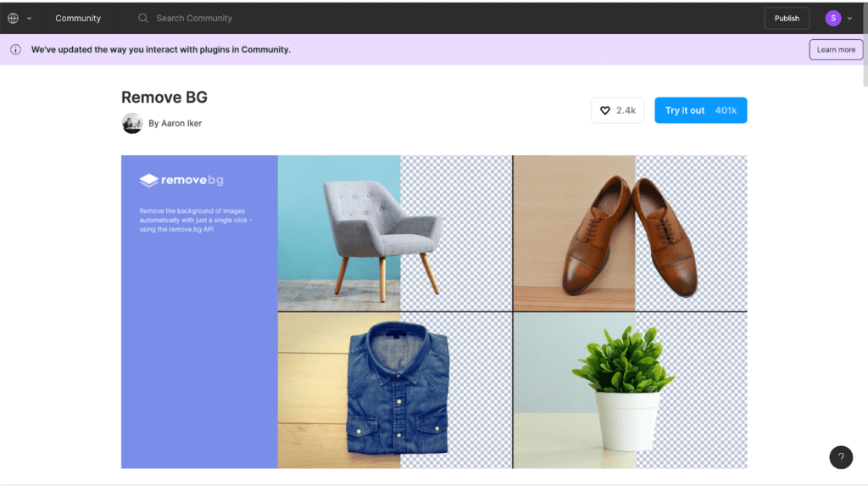This screenshot has height=486, width=868.
Task: Focus the Search Community field
Action: coord(194,19)
